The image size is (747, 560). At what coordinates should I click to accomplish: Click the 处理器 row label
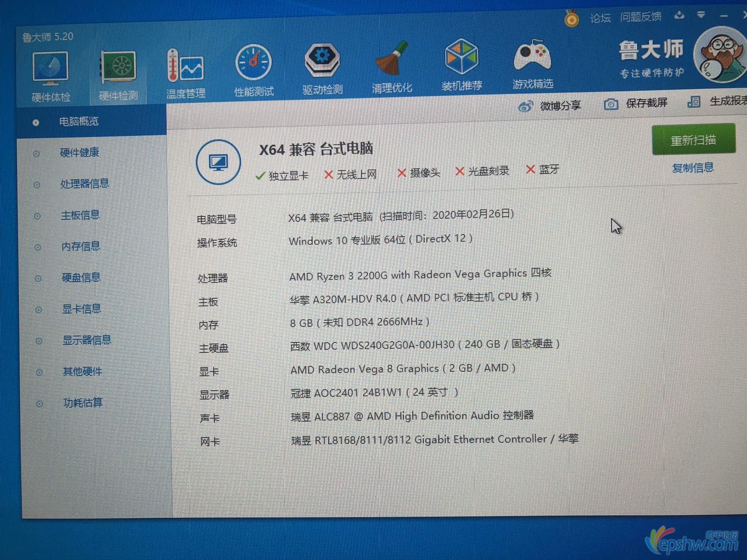pyautogui.click(x=213, y=278)
